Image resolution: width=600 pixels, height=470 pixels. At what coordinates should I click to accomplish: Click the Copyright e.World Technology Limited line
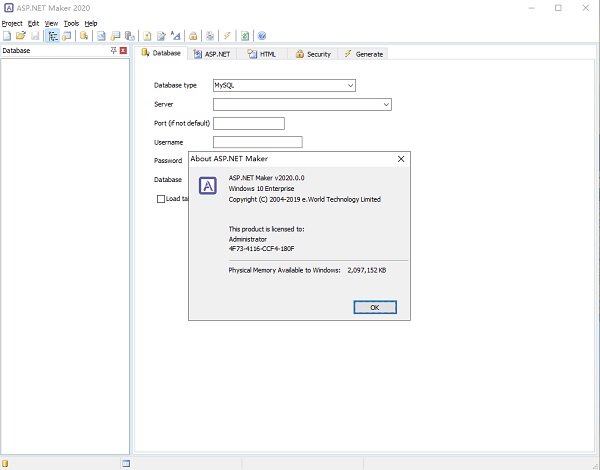coord(305,199)
